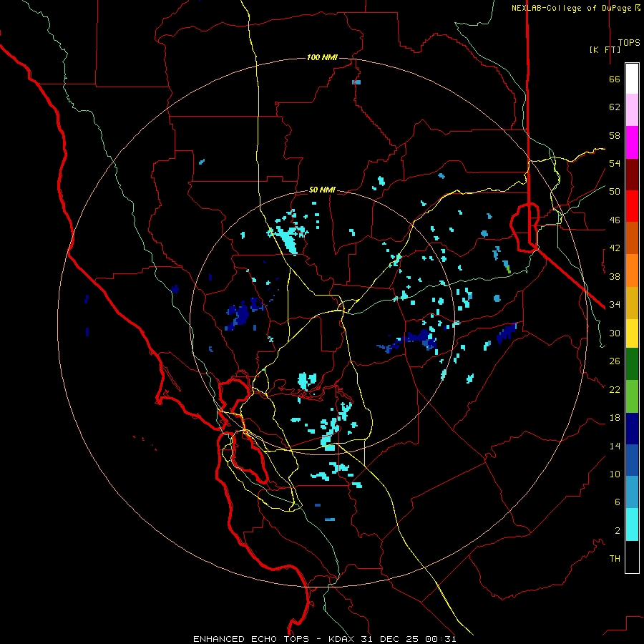Image resolution: width=644 pixels, height=644 pixels.
Task: Click the light pink swatch at 62 kft
Action: (632, 110)
